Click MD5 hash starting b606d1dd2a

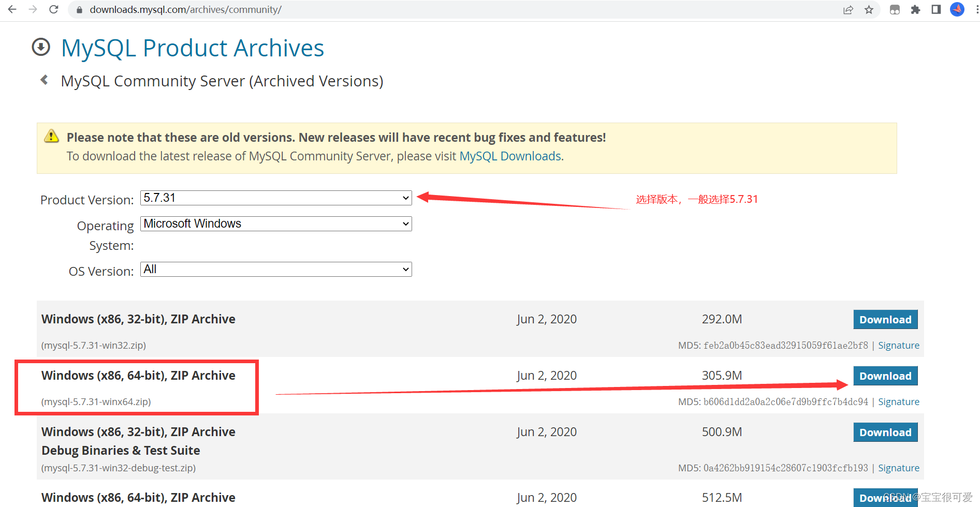(x=785, y=402)
